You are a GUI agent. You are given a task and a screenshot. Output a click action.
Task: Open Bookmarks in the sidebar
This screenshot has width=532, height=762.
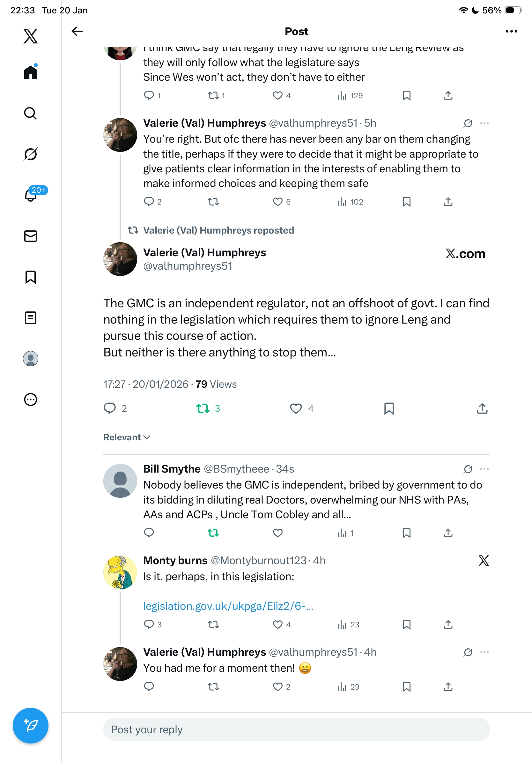tap(31, 277)
